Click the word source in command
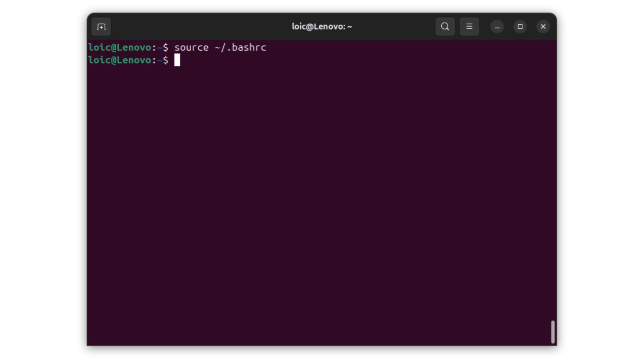This screenshot has width=644, height=362. [191, 48]
